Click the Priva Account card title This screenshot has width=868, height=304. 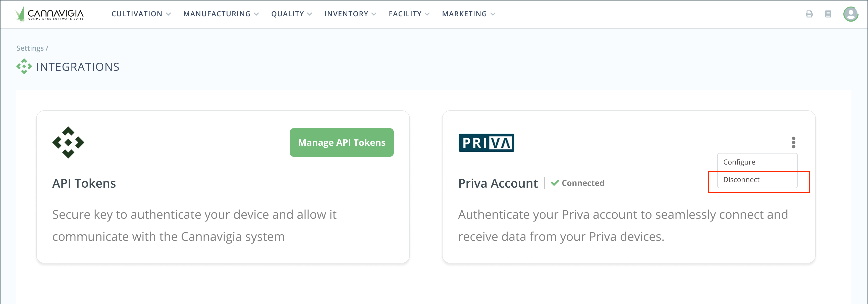coord(498,183)
